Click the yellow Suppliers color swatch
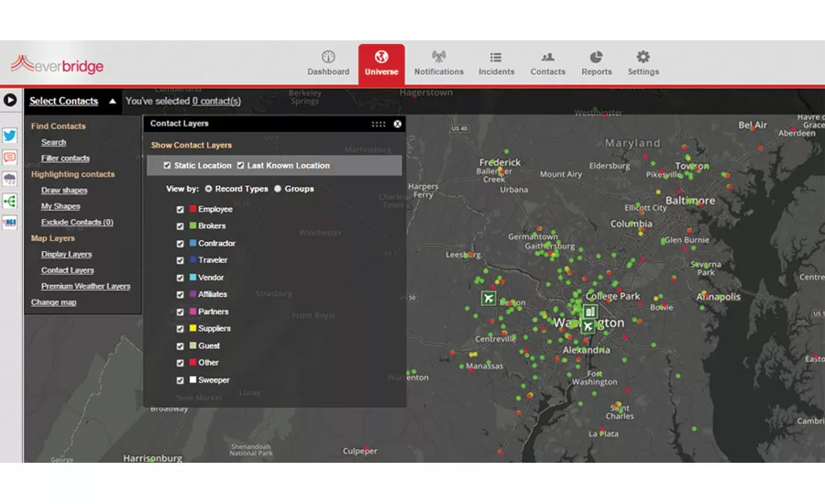 click(192, 328)
